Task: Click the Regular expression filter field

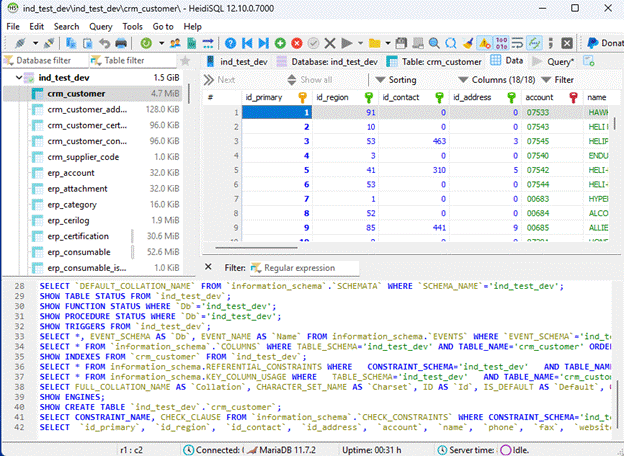Action: coord(304,268)
